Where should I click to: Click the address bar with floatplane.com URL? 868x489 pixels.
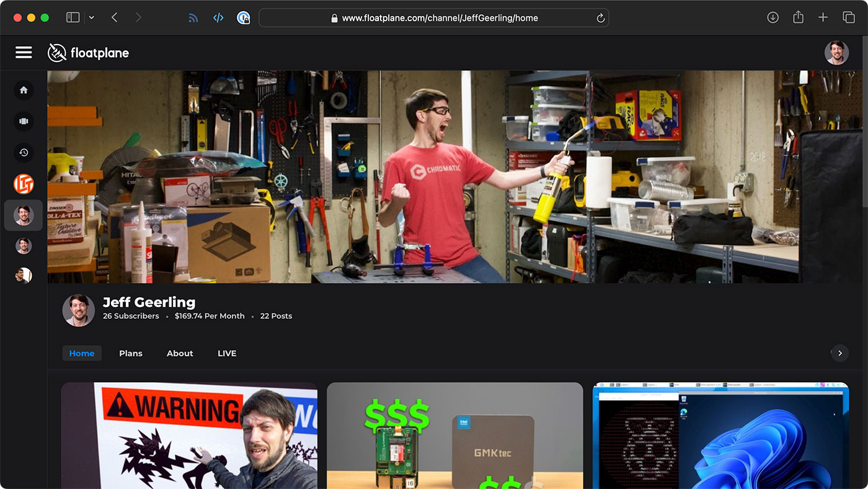pyautogui.click(x=434, y=18)
